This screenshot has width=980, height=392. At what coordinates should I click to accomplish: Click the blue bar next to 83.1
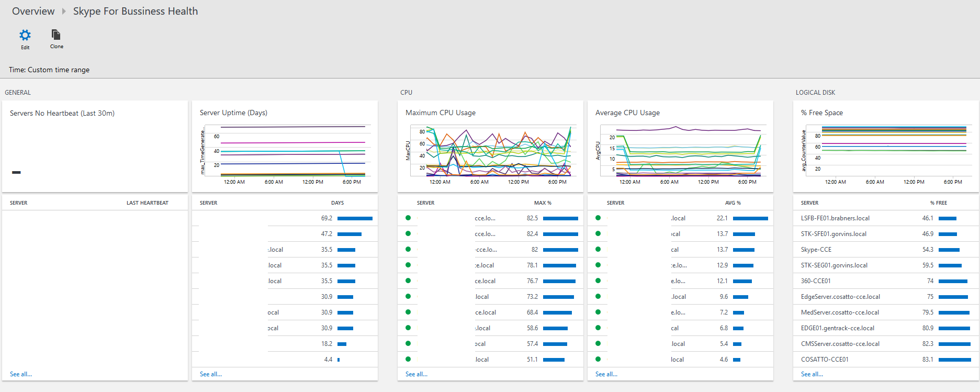click(x=955, y=360)
